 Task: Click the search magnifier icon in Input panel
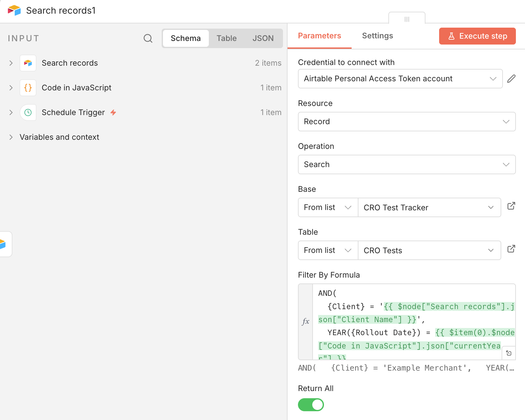(148, 38)
